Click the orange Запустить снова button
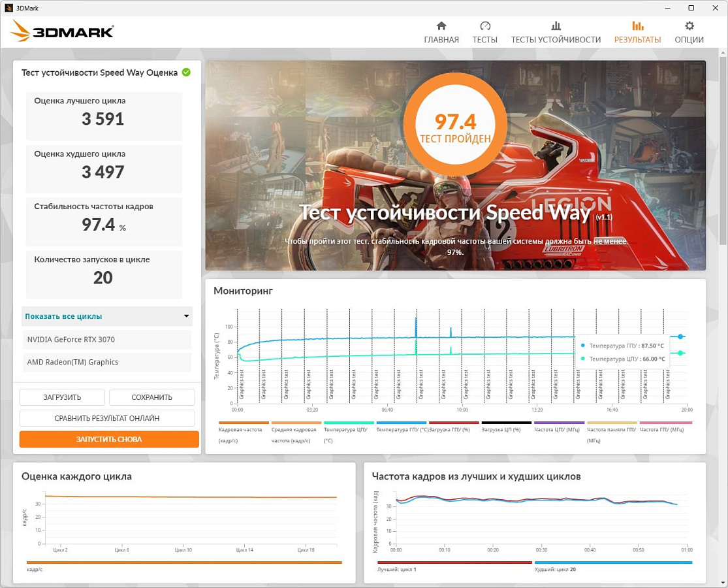 [109, 439]
